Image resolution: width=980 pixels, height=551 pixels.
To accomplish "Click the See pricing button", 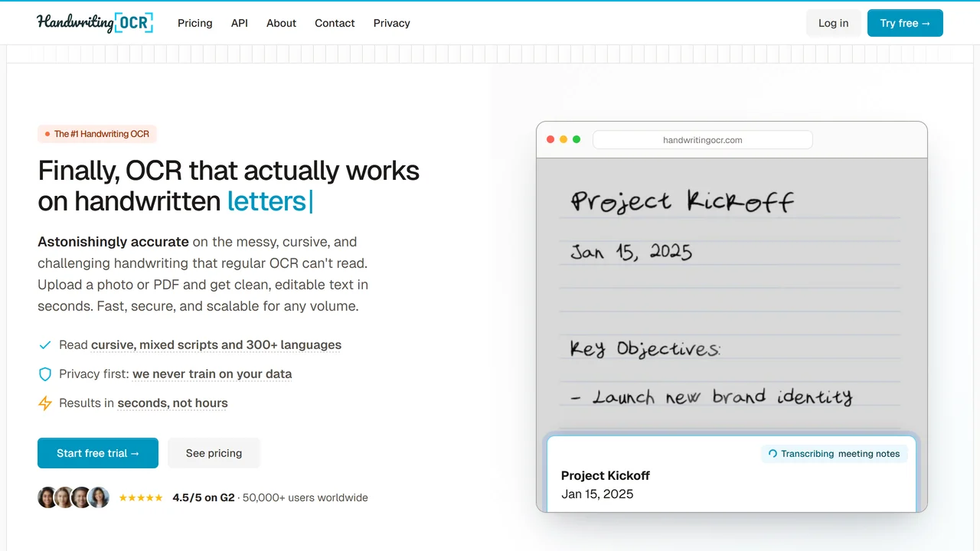I will coord(214,453).
